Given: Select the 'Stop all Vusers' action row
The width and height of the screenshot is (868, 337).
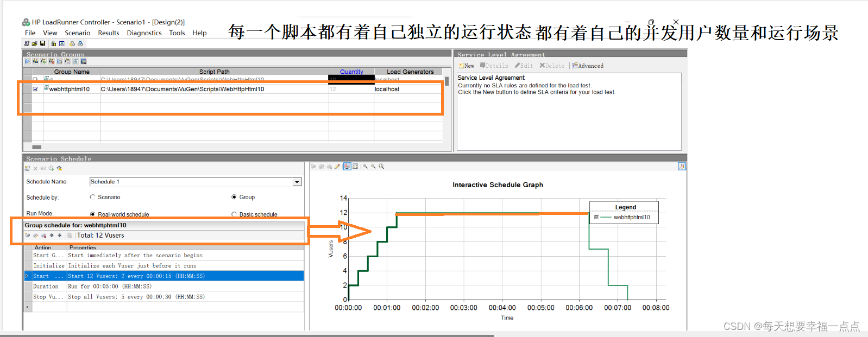Looking at the screenshot, I should pyautogui.click(x=163, y=297).
